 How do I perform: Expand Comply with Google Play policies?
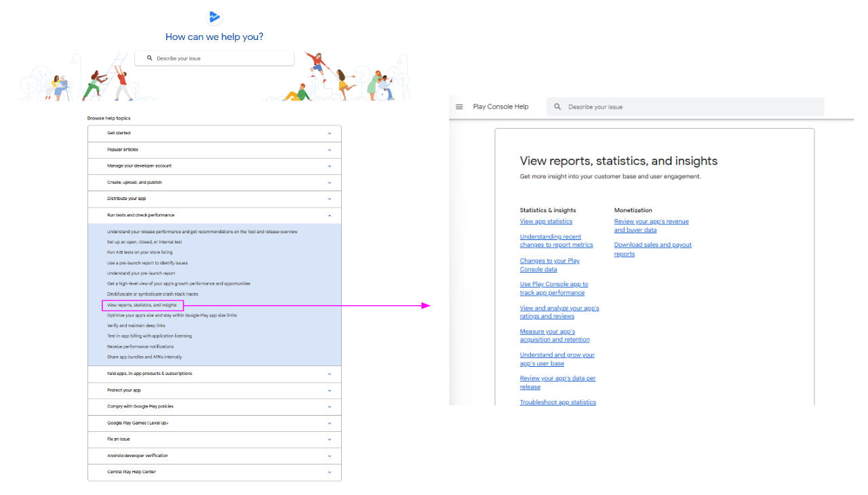coord(214,407)
